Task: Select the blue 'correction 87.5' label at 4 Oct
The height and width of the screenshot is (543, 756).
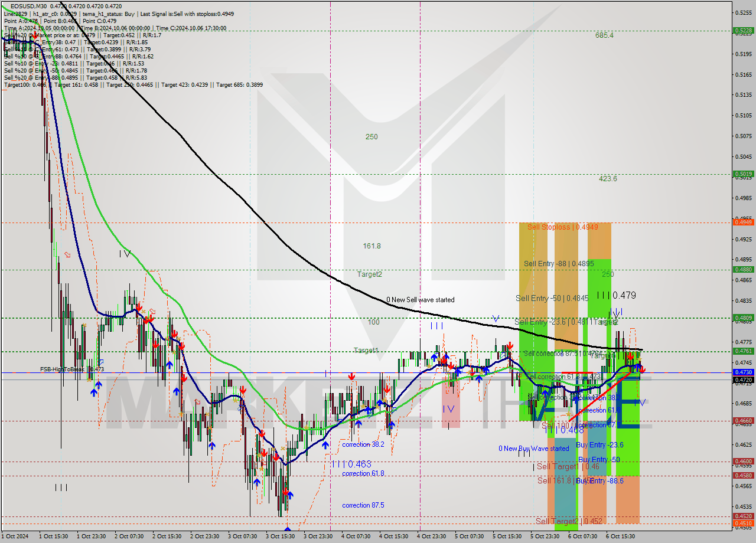Action: point(363,505)
